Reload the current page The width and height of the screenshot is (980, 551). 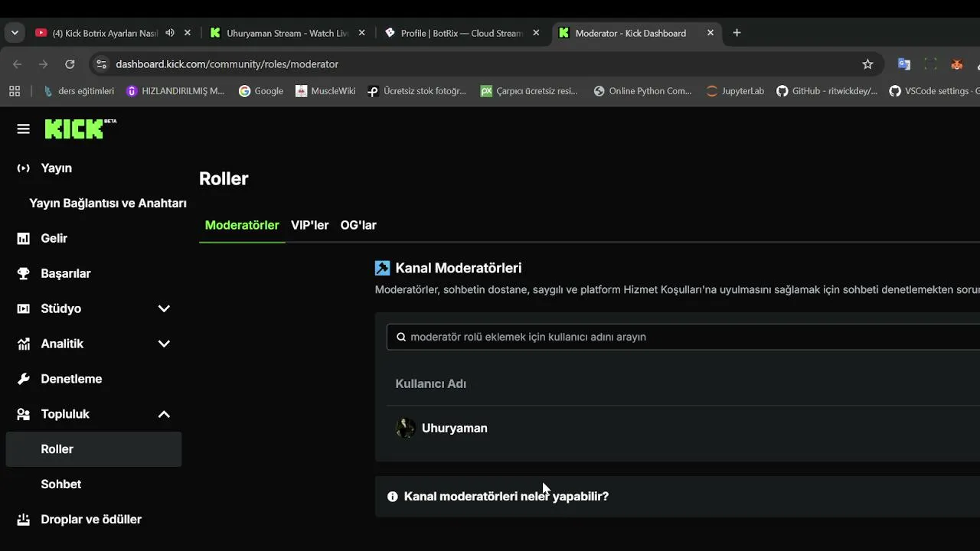point(70,64)
